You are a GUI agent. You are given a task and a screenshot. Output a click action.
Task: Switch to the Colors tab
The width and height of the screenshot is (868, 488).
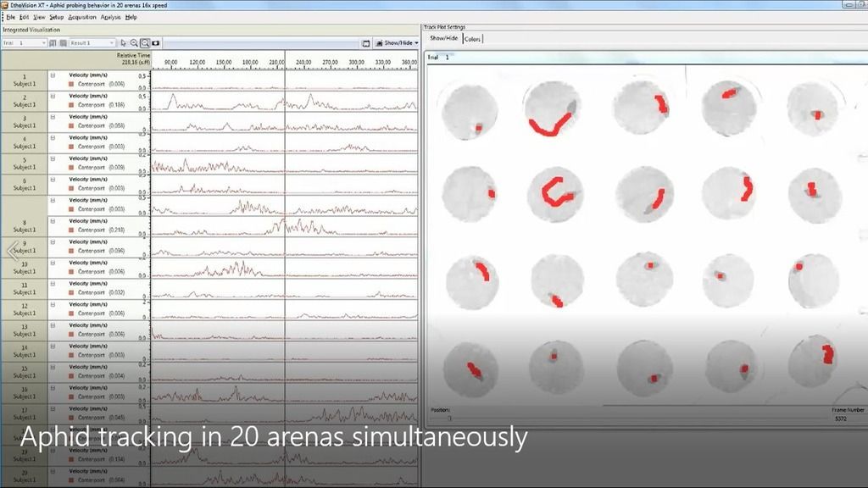472,39
